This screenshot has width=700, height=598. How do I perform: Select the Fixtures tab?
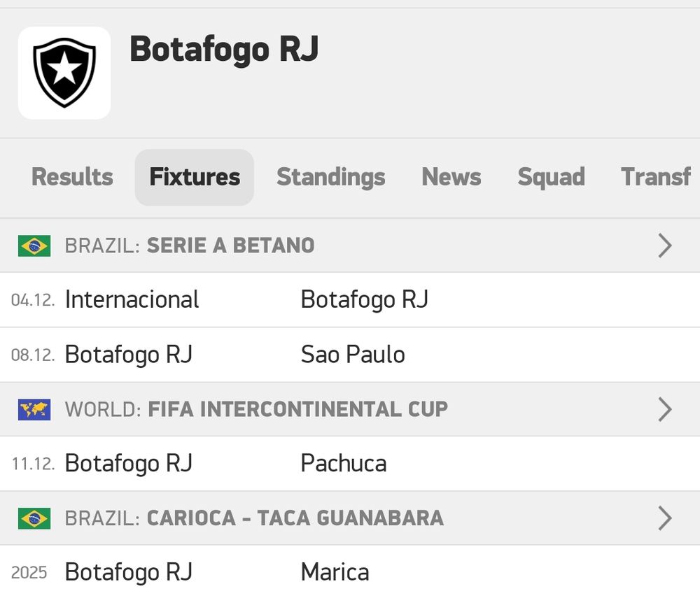click(195, 178)
